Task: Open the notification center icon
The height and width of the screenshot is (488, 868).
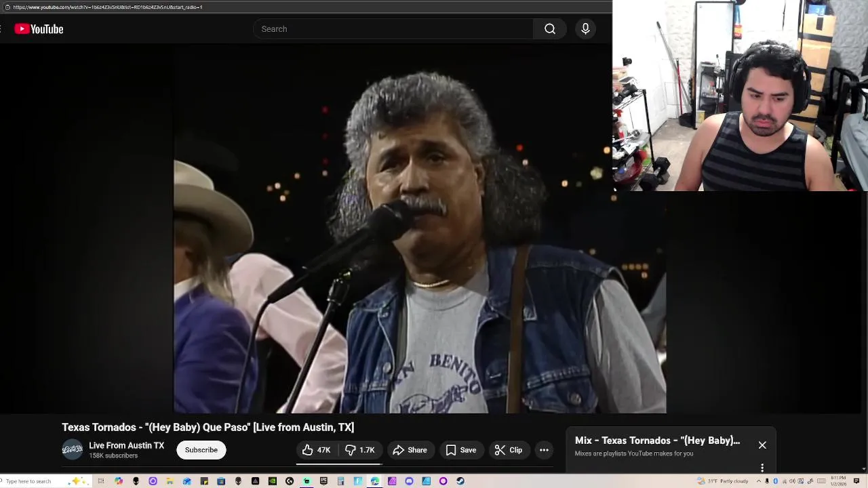Action: [x=856, y=481]
